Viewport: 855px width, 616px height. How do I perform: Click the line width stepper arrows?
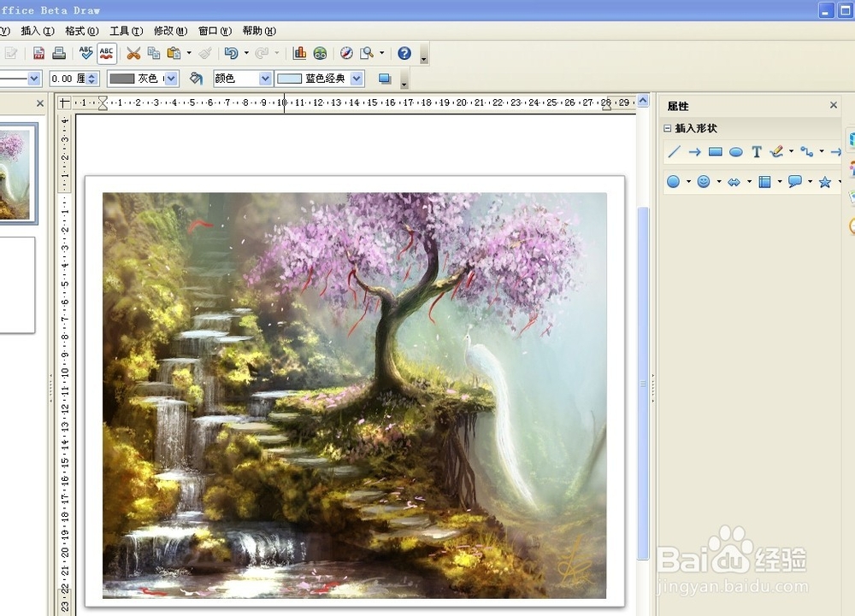pos(92,79)
